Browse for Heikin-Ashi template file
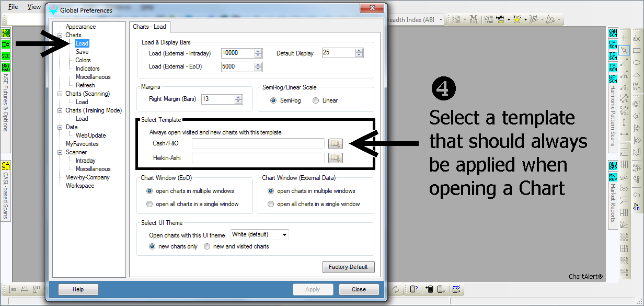 click(335, 158)
